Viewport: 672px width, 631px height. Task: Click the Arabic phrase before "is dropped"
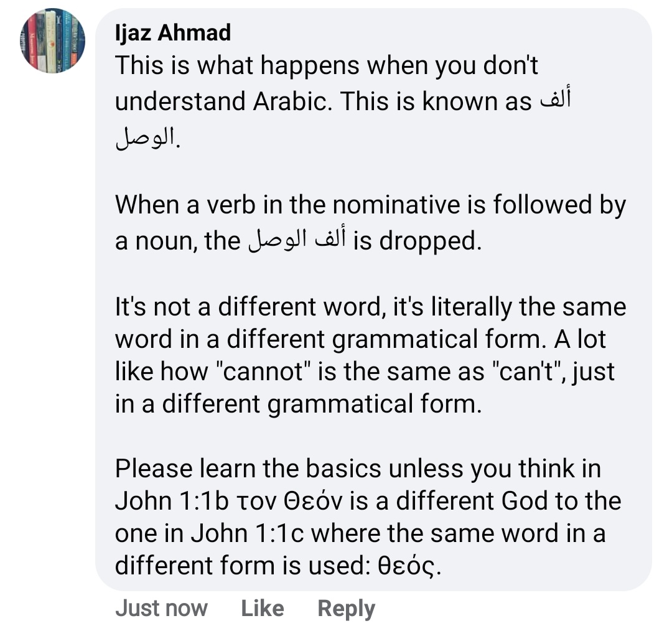click(x=296, y=241)
